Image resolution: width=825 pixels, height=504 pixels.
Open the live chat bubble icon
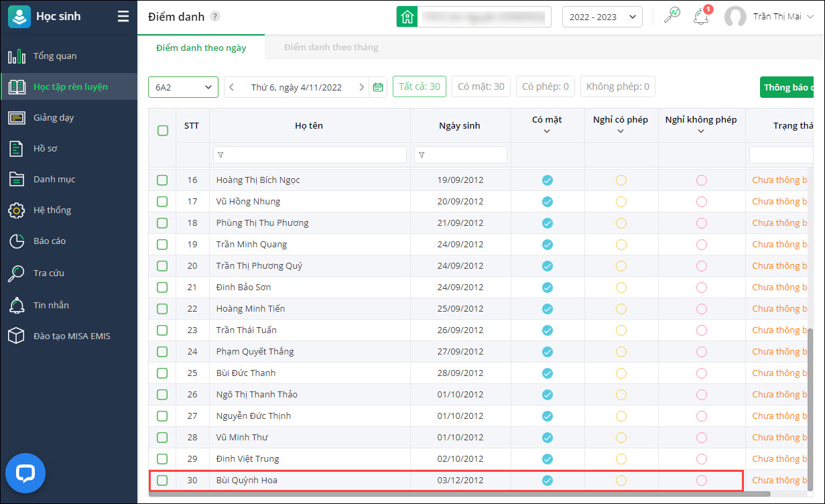point(25,473)
